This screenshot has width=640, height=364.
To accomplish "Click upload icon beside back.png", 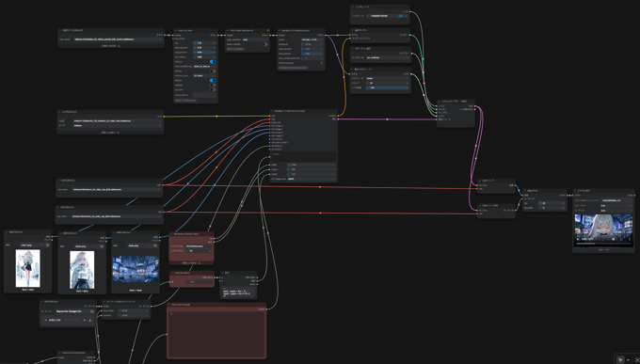I will pyautogui.click(x=155, y=246).
